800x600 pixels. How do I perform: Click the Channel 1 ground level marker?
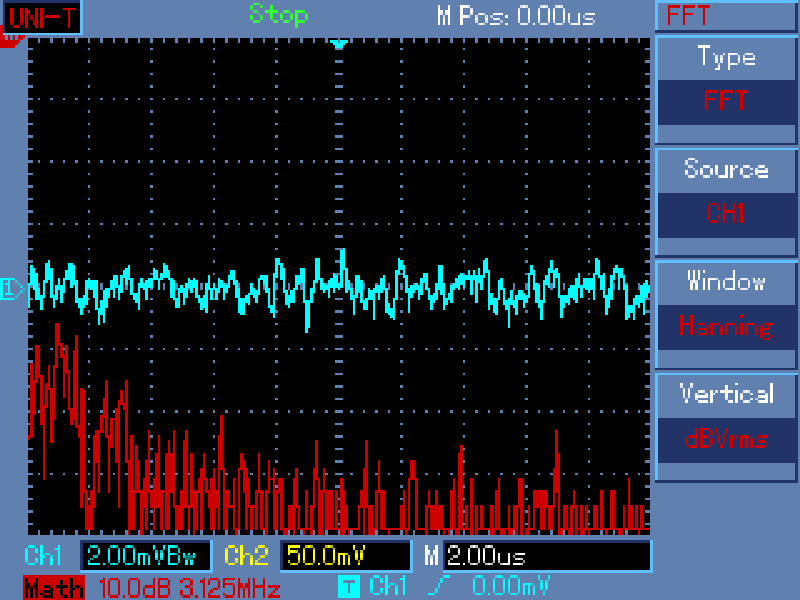pos(11,289)
